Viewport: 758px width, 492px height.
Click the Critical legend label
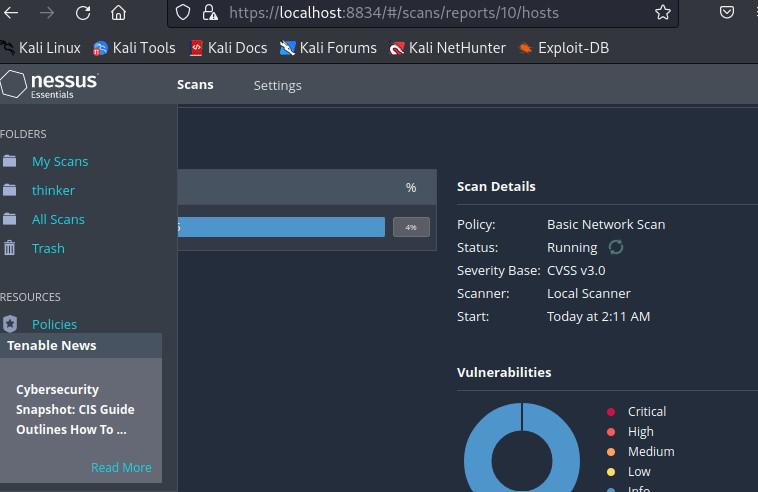point(647,411)
